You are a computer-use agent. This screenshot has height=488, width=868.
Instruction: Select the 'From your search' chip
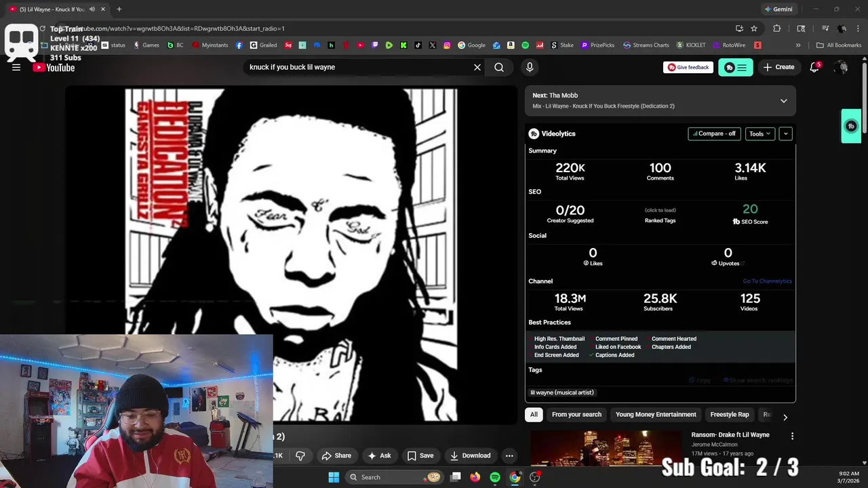tap(576, 414)
